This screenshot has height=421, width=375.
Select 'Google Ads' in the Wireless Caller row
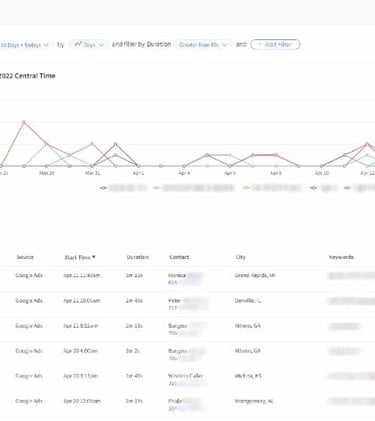[x=29, y=376]
